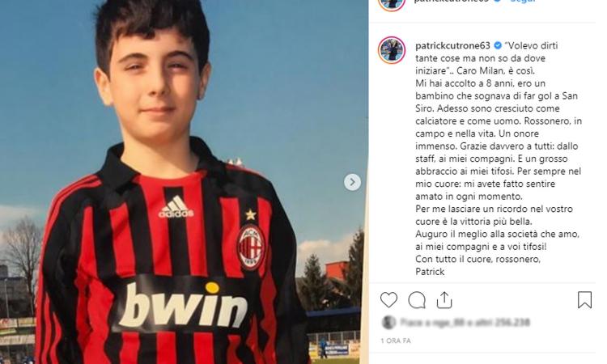Open comments via the speech bubble icon
Image resolution: width=607 pixels, height=364 pixels.
[x=417, y=300]
